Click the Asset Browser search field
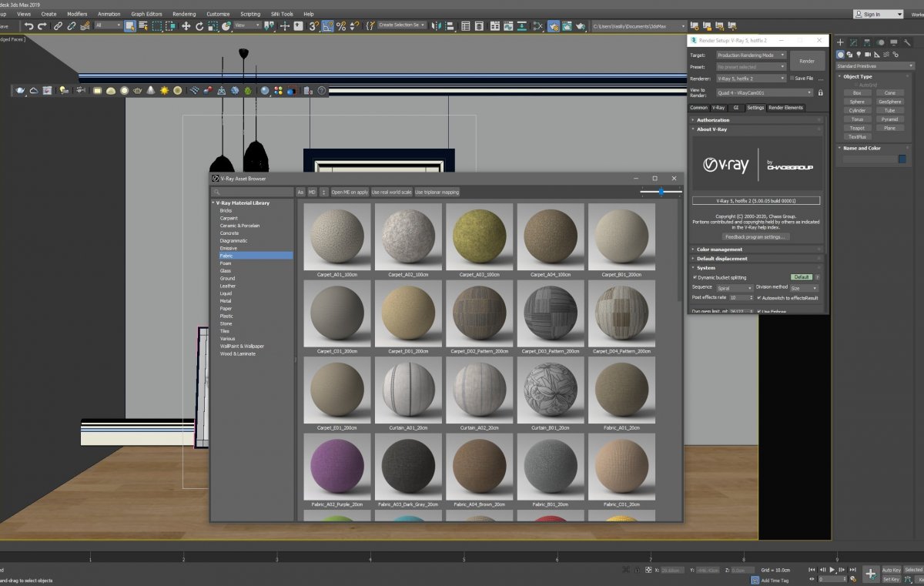This screenshot has height=586, width=924. 253,192
